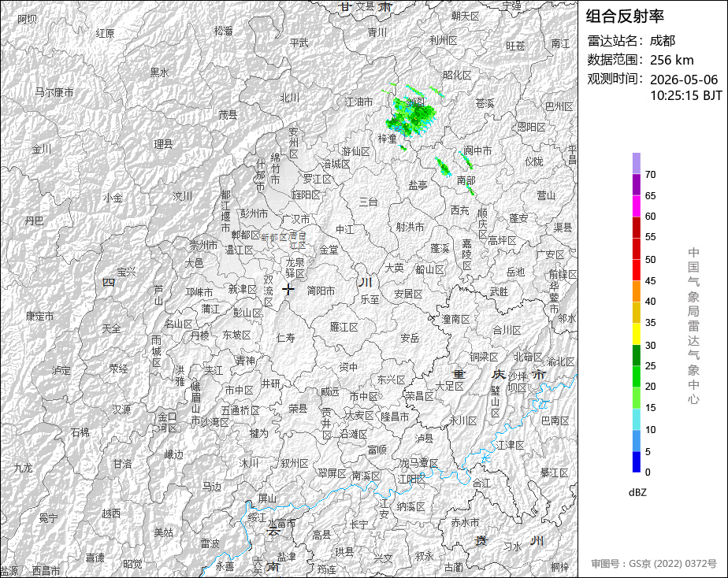Click the legend value 35

click(x=651, y=322)
